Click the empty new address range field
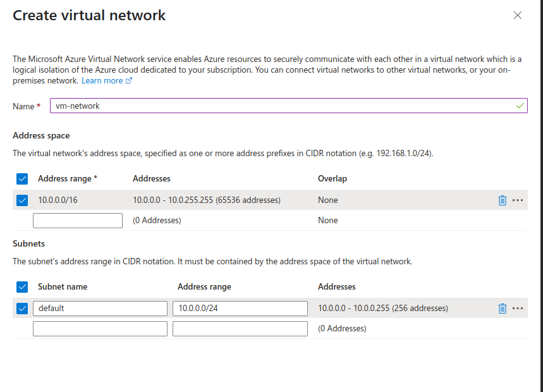Screen dimensions: 543x392 (x=77, y=220)
